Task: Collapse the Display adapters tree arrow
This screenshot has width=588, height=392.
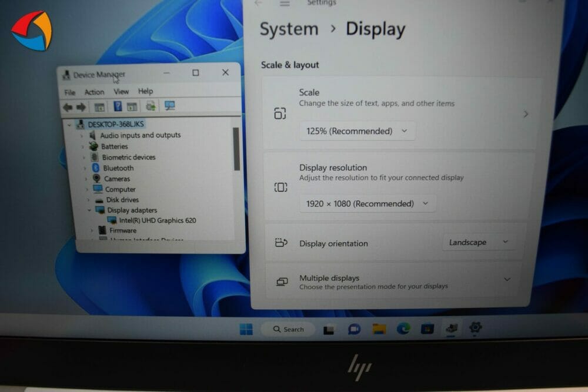Action: (x=89, y=210)
